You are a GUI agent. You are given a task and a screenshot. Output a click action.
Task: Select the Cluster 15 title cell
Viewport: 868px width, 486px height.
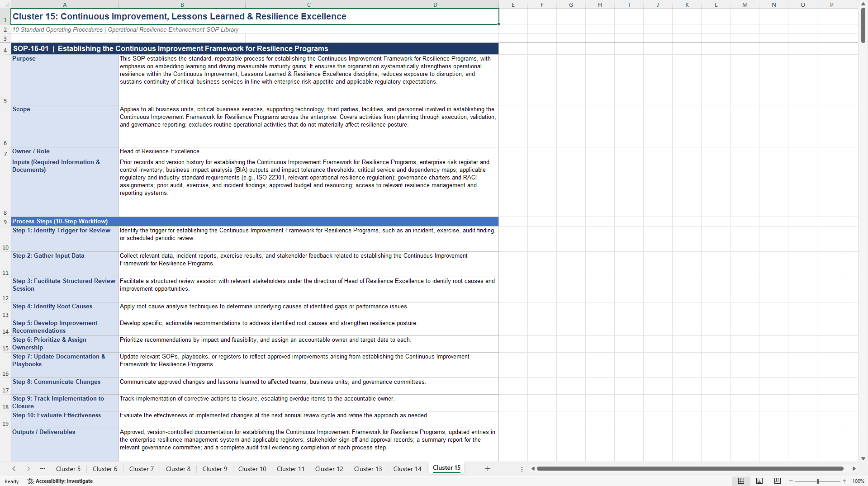point(255,16)
